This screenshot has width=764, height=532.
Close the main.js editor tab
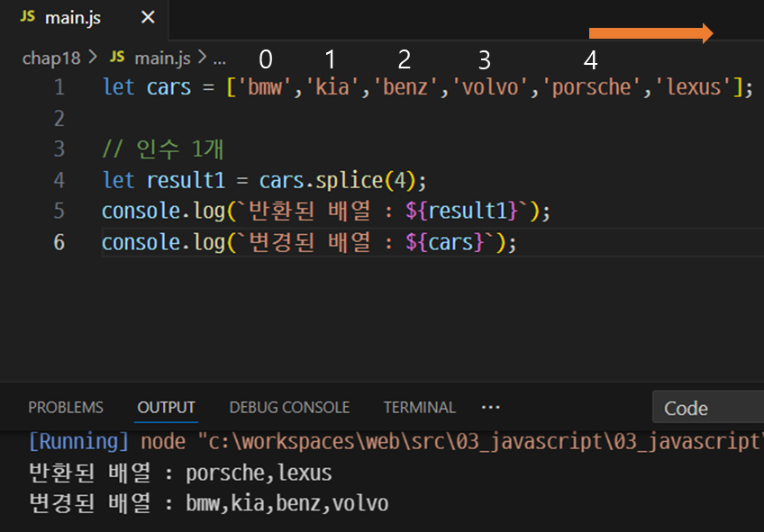(148, 17)
